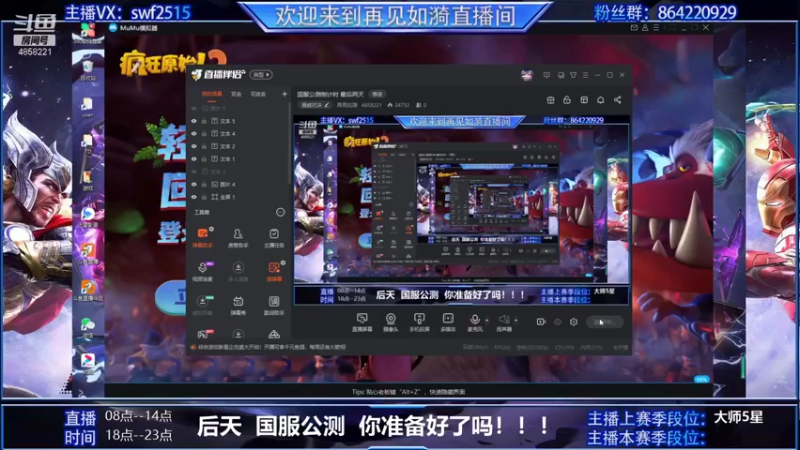
Task: Add 直播屏幕 screen capture source
Action: point(362,322)
